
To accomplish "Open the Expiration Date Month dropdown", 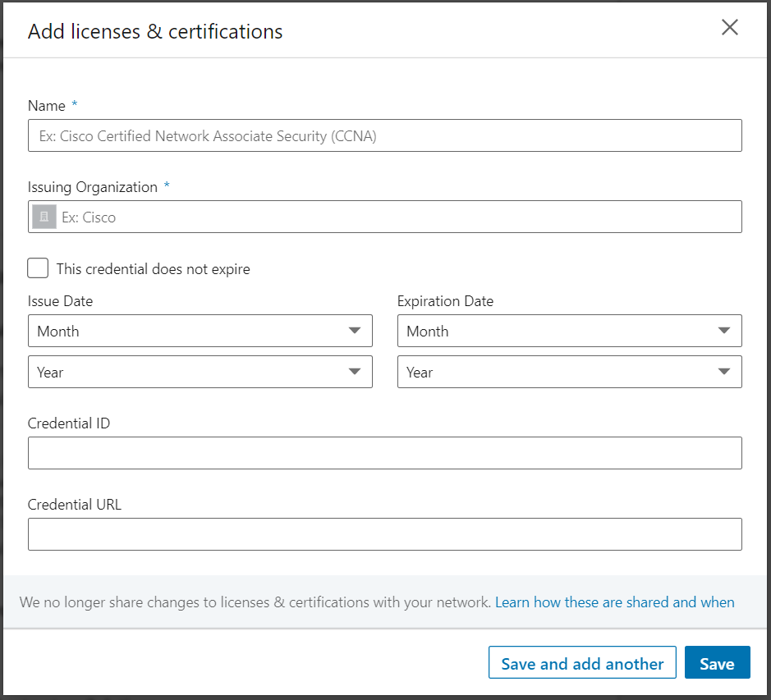I will click(x=569, y=331).
